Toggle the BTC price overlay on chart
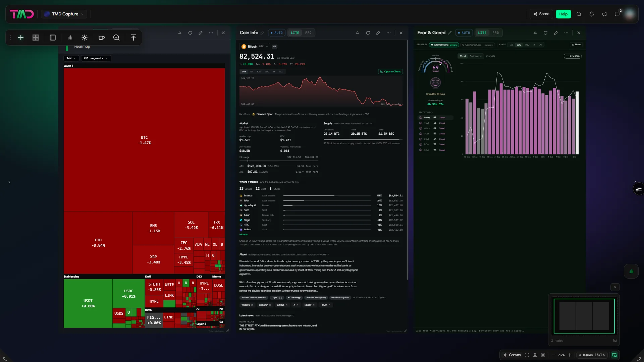This screenshot has height=362, width=644. (x=573, y=56)
